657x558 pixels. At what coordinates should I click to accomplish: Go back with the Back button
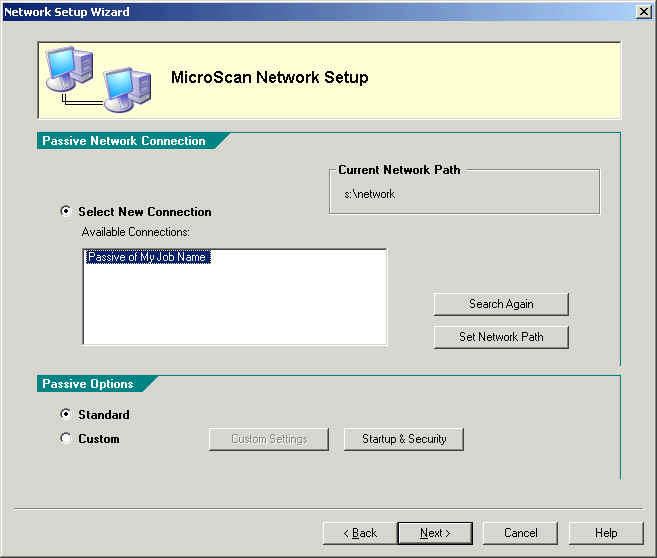pos(360,533)
